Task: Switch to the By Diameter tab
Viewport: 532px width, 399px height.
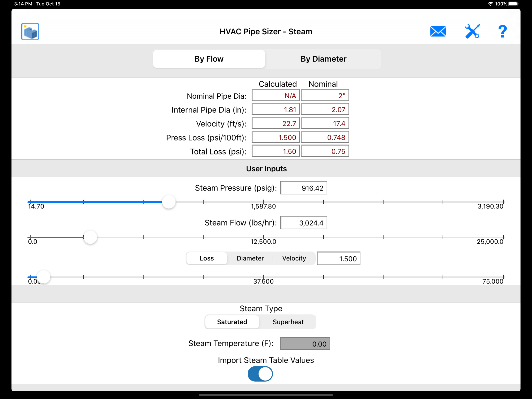Action: 323,59
